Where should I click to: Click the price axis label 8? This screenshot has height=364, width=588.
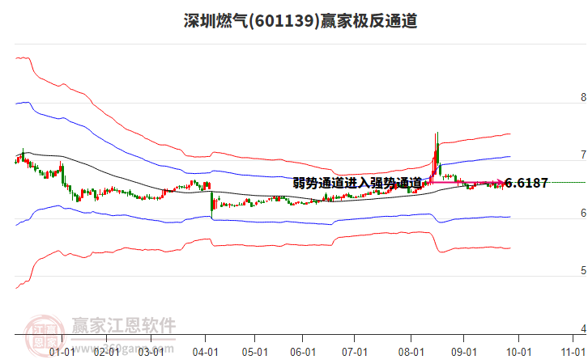(583, 97)
